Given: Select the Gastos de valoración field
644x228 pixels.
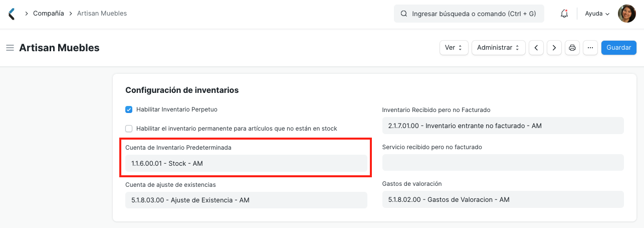Looking at the screenshot, I should point(503,199).
